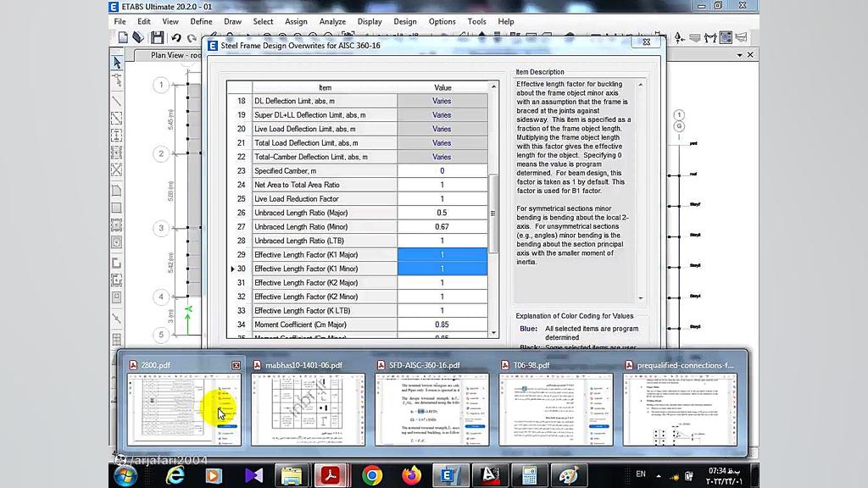
Task: Close the 2800.pdf thumbnail preview
Action: click(x=236, y=366)
